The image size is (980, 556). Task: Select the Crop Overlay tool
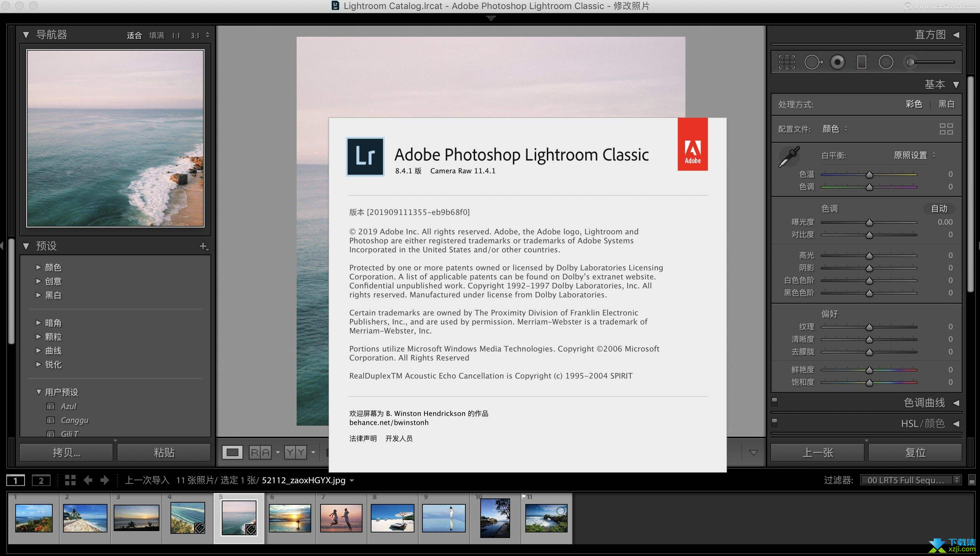tap(787, 62)
